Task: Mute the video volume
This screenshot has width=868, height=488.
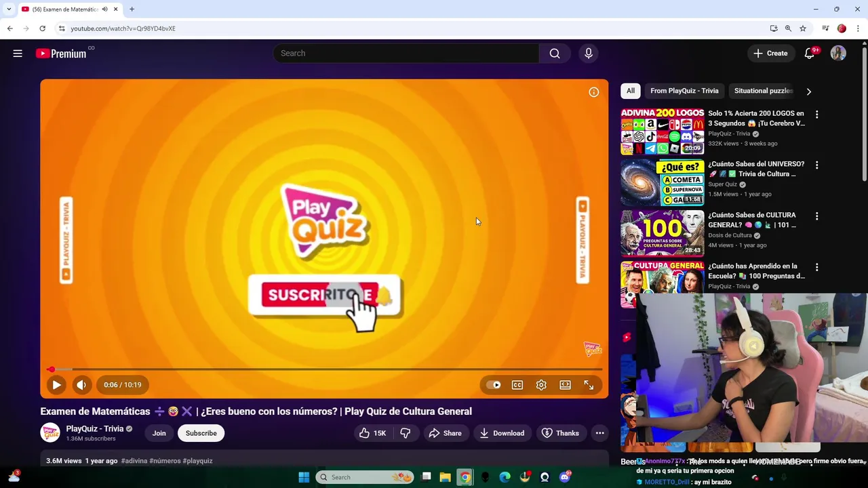Action: (81, 385)
